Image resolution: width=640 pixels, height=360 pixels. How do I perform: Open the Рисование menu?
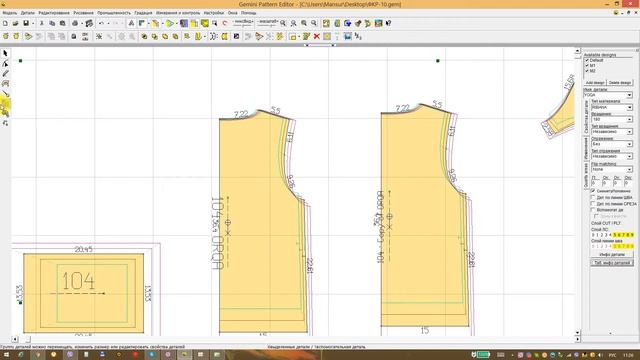83,13
